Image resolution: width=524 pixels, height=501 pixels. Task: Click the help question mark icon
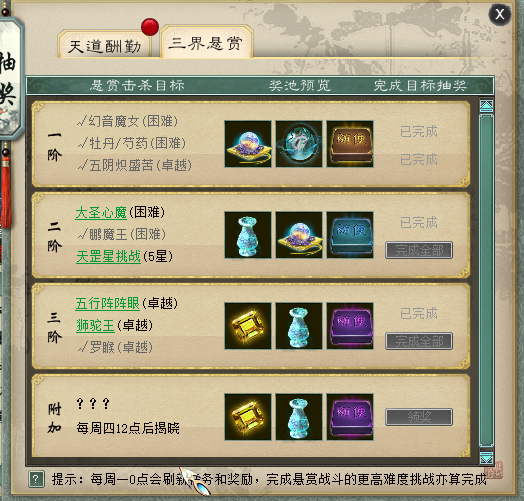(x=36, y=480)
